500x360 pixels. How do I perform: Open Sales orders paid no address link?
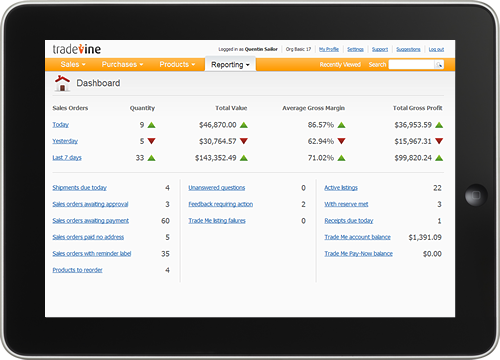88,237
